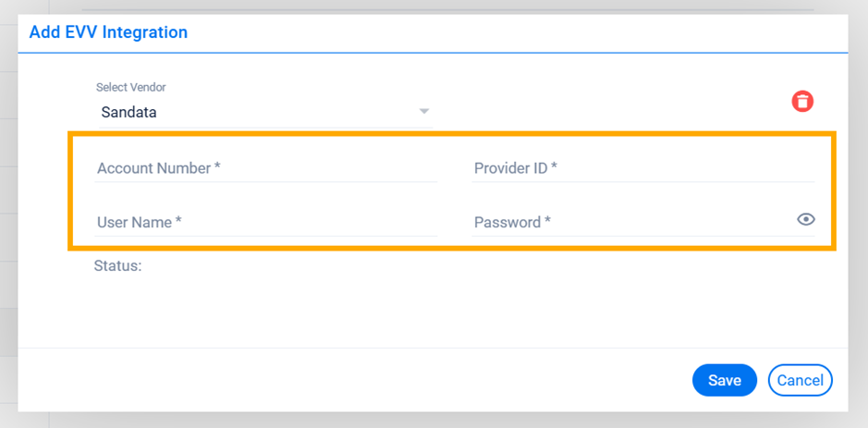Click the Password required asterisk
Viewport: 868px width, 428px height.
(x=547, y=222)
